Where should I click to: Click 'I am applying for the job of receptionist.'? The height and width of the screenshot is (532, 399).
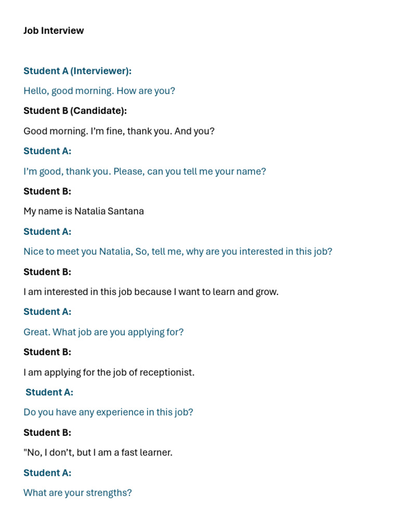(109, 373)
